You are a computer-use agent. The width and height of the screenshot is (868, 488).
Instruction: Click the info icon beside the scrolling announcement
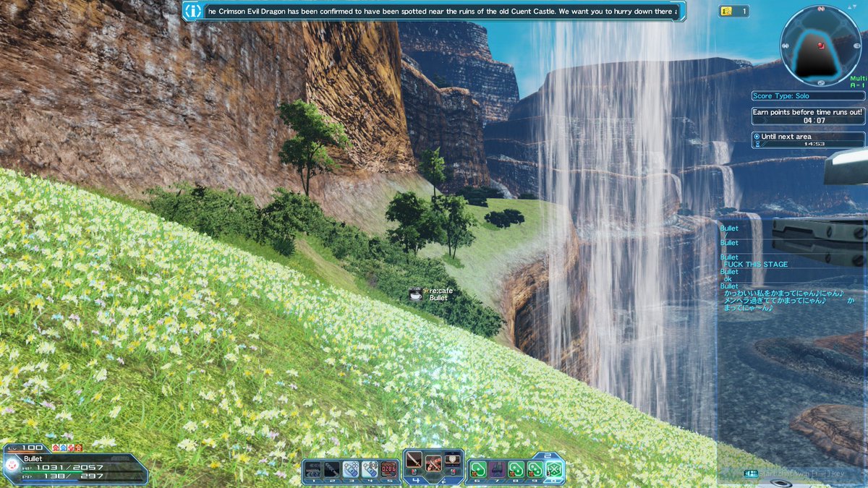(x=192, y=11)
